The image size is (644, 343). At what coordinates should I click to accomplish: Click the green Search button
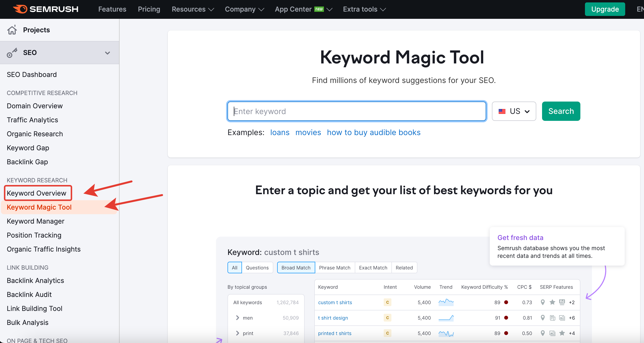coord(561,111)
